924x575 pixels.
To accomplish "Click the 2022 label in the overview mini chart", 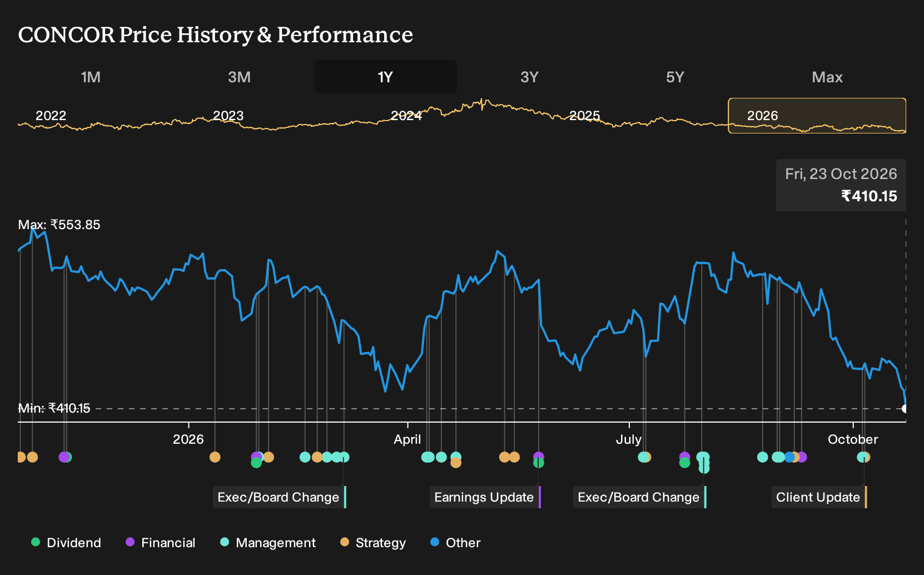I will [x=51, y=116].
